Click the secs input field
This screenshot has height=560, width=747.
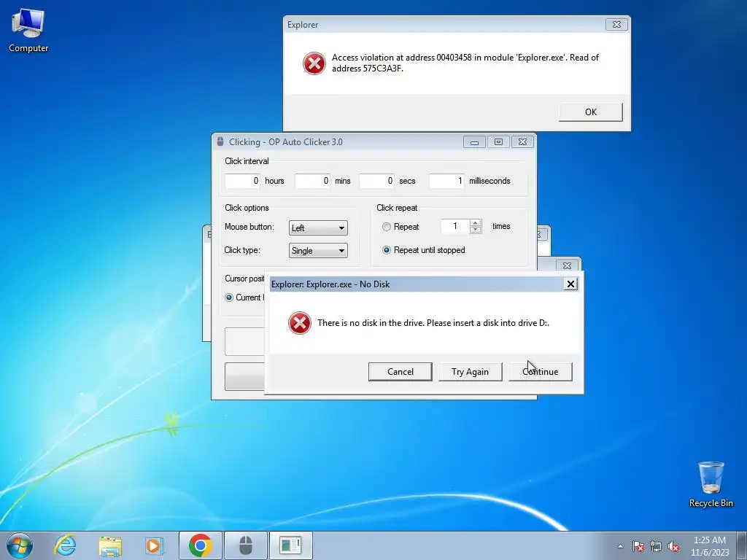(377, 181)
